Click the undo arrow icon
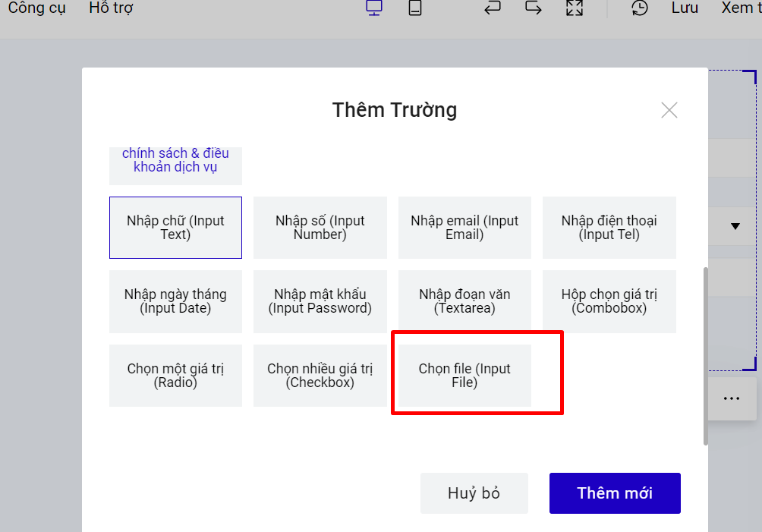This screenshot has height=532, width=762. coord(493,8)
